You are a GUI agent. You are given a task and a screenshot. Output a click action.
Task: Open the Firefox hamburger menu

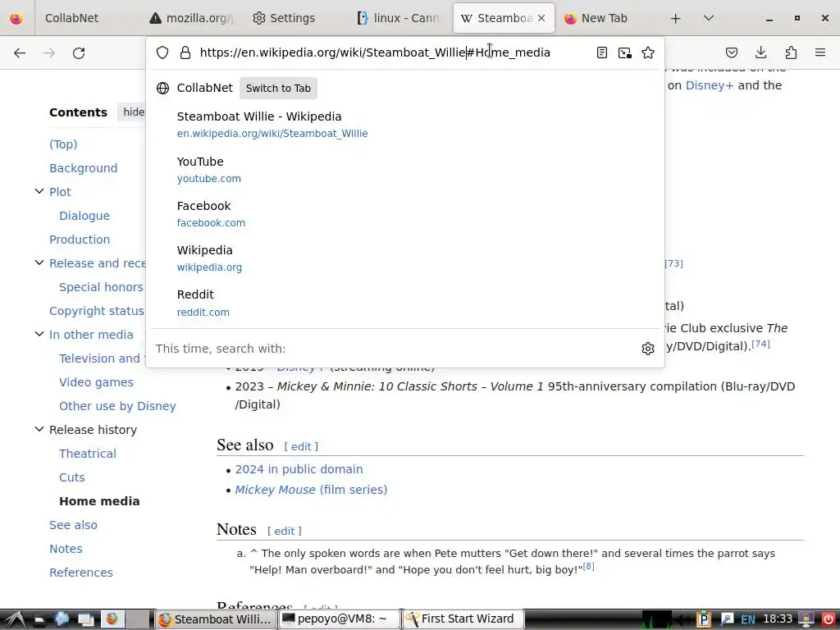tap(820, 52)
